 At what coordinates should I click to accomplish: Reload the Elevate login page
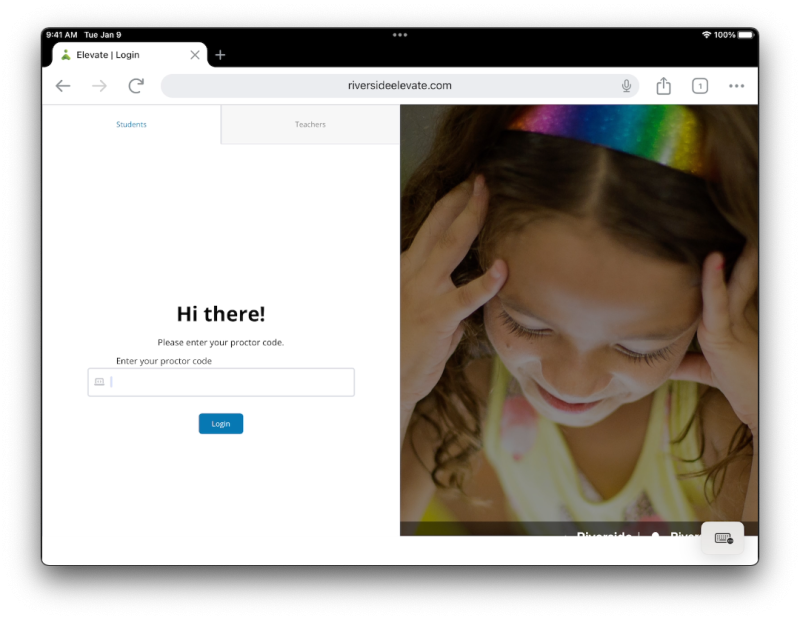136,86
